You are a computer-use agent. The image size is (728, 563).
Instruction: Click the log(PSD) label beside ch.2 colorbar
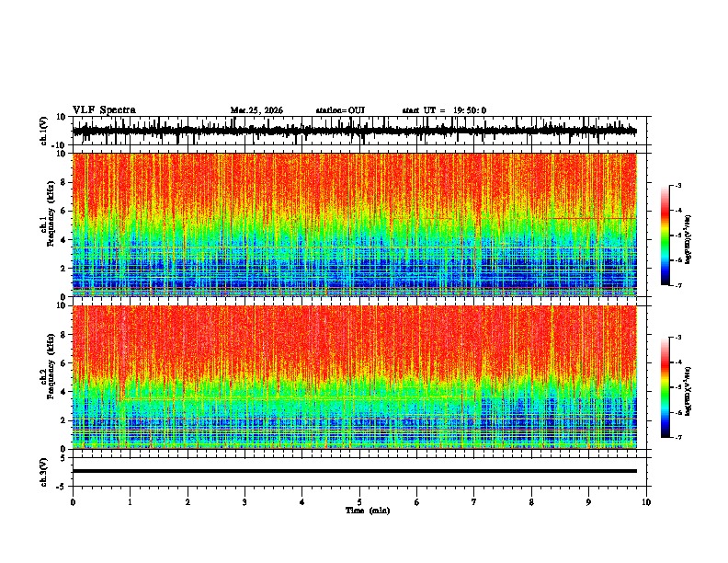coord(688,392)
